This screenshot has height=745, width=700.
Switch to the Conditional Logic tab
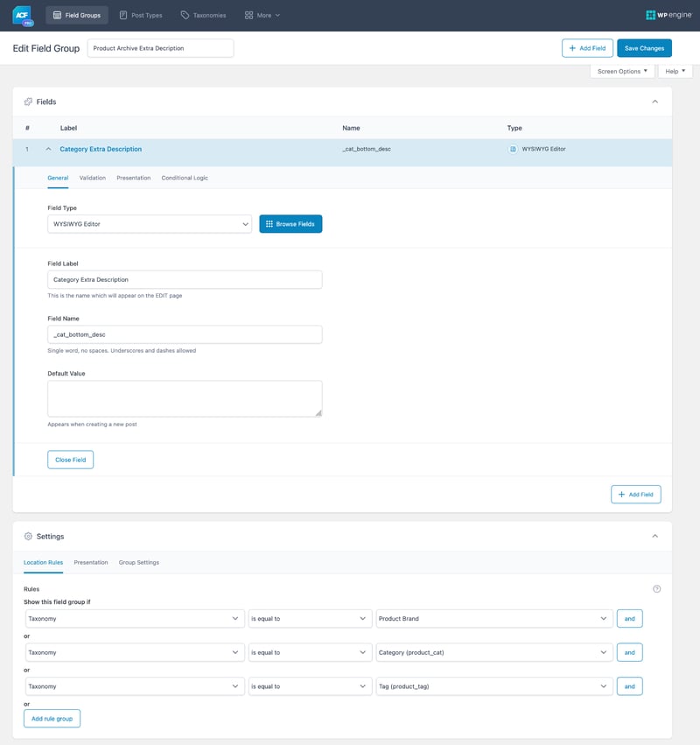(185, 178)
